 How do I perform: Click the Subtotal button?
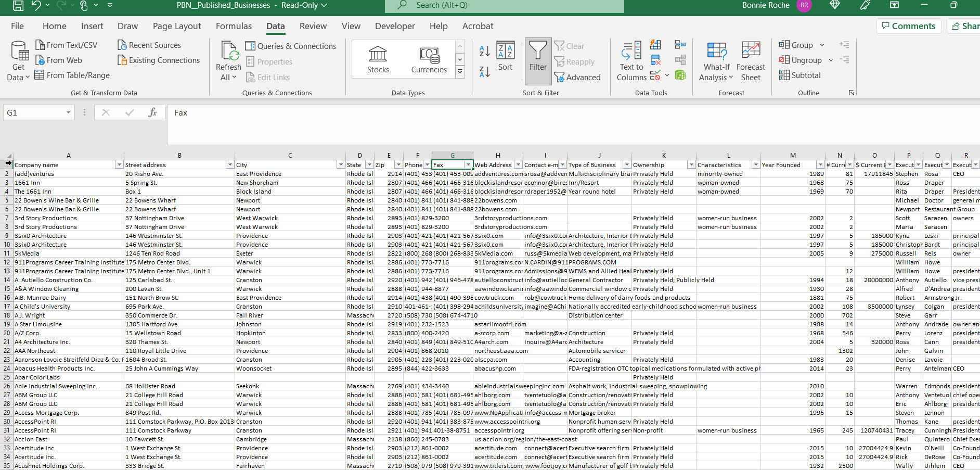(800, 75)
